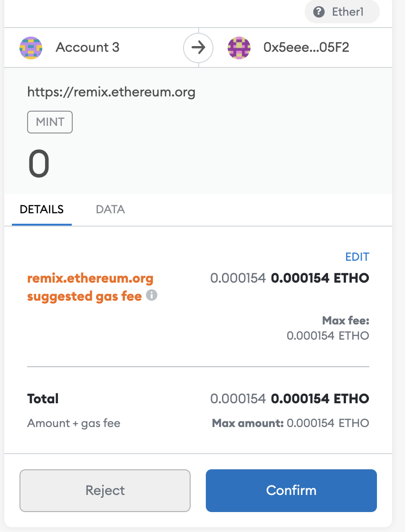Click the Max fee value
Viewport: 405px width, 532px height.
(x=328, y=335)
